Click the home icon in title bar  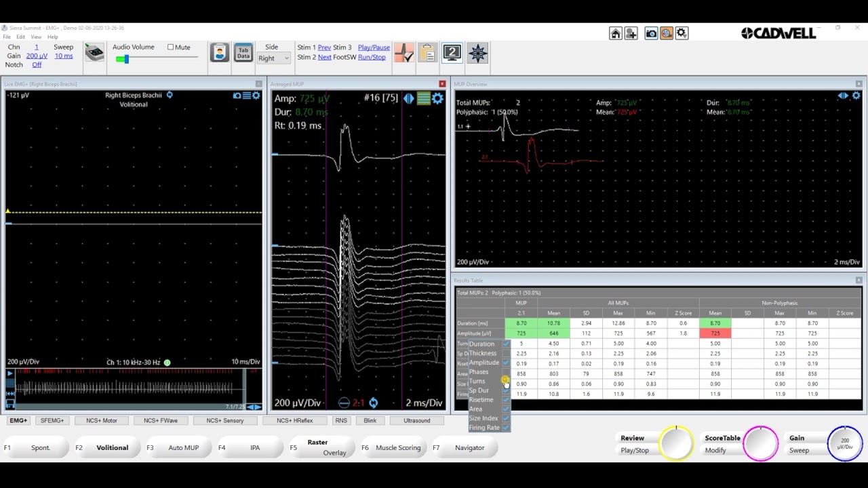click(616, 33)
